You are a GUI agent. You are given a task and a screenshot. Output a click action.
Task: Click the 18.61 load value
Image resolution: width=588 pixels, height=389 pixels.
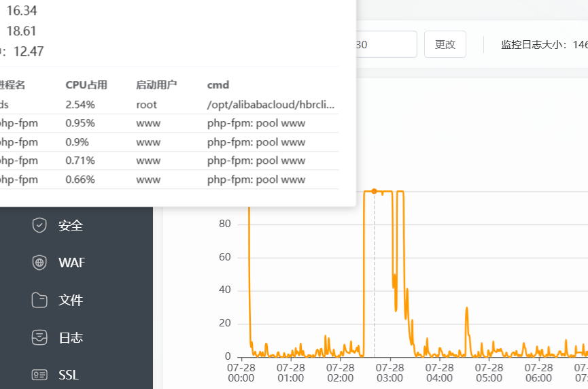(21, 31)
